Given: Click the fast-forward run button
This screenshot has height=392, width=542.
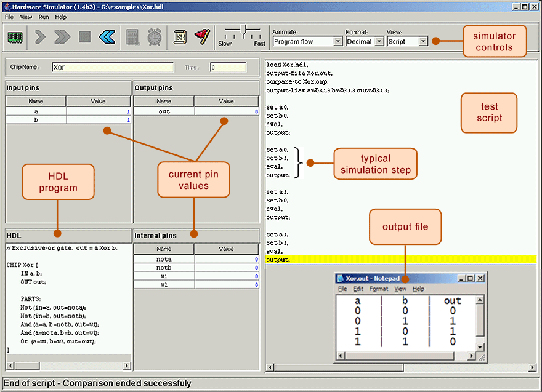Looking at the screenshot, I should pos(62,38).
